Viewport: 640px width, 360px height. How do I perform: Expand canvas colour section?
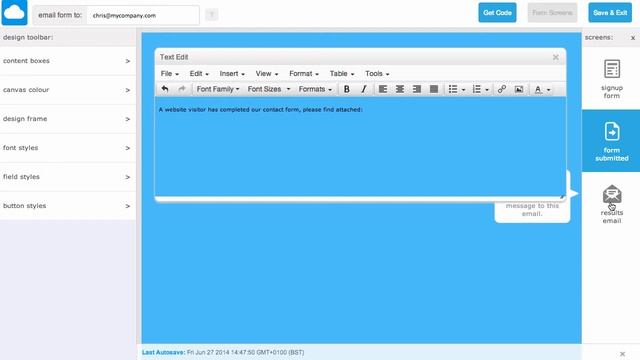coord(68,90)
